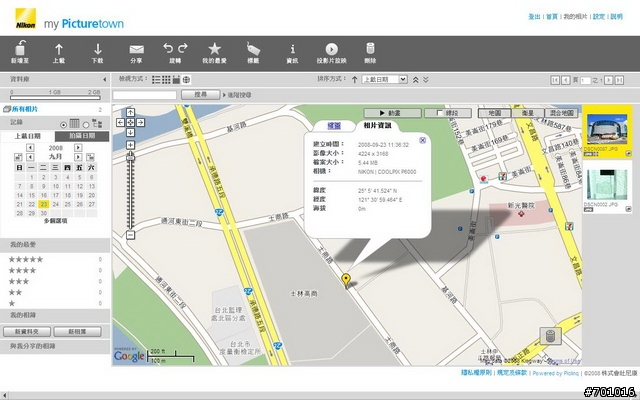The image size is (640, 400).
Task: Select the 拍攝日期 calendar tab
Action: (x=82, y=136)
